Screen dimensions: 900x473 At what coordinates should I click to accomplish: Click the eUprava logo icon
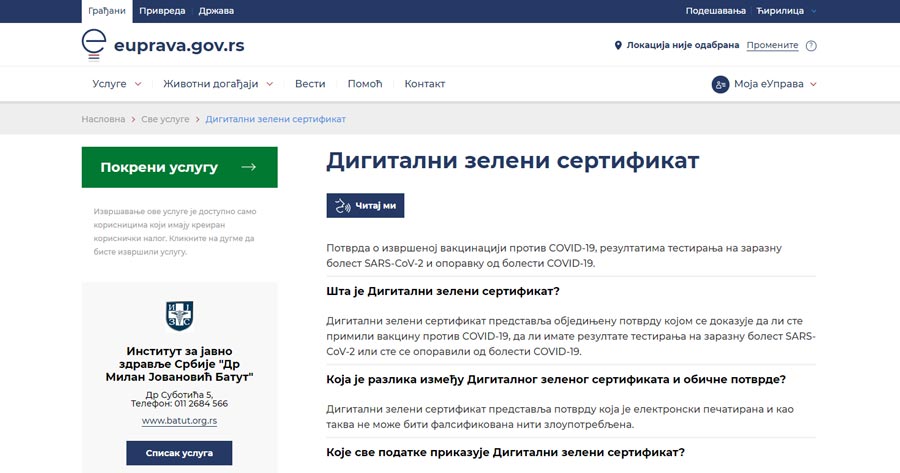94,45
